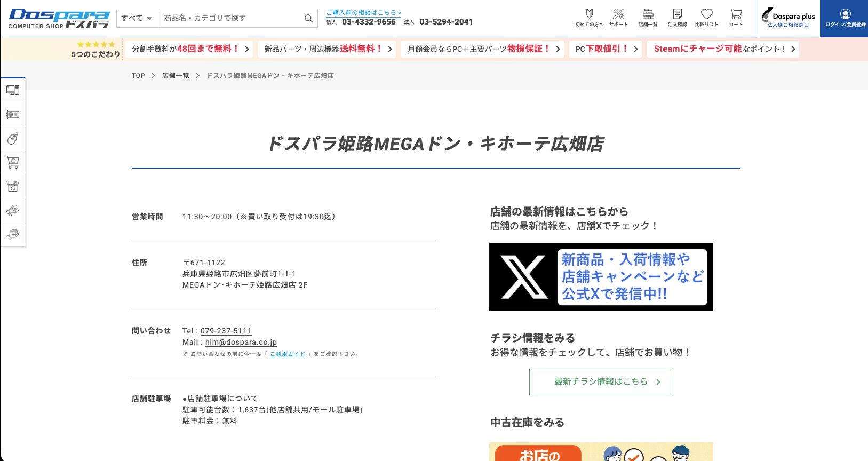868x461 pixels.
Task: Click postal code 〒671-1122 text
Action: pyautogui.click(x=204, y=263)
